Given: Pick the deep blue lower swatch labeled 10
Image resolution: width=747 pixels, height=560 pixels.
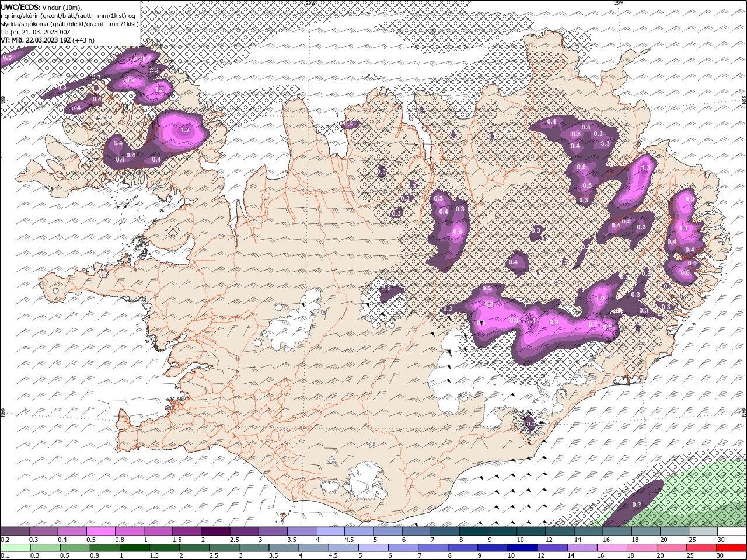Looking at the screenshot, I should [522, 548].
